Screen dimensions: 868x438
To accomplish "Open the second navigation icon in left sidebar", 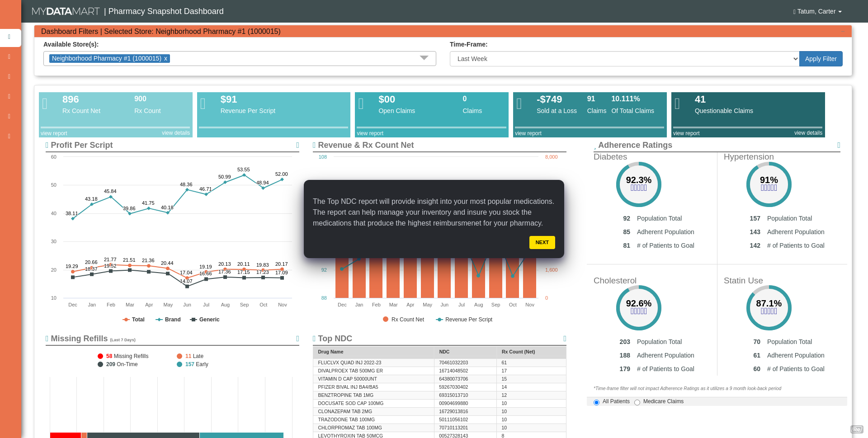I will 9,57.
